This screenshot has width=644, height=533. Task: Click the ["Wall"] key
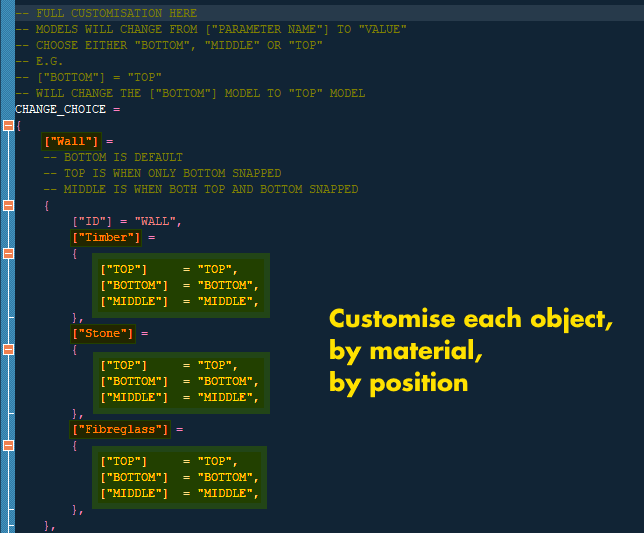71,141
